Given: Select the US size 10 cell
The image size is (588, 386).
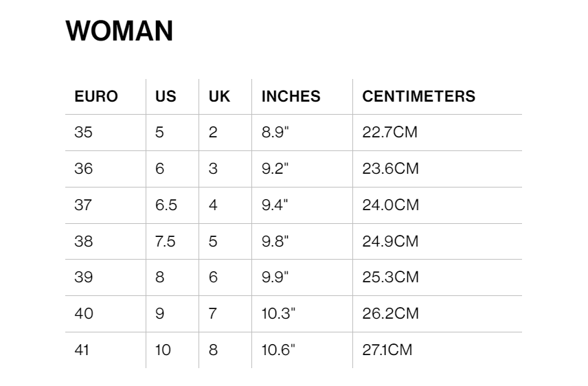Looking at the screenshot, I should 163,350.
